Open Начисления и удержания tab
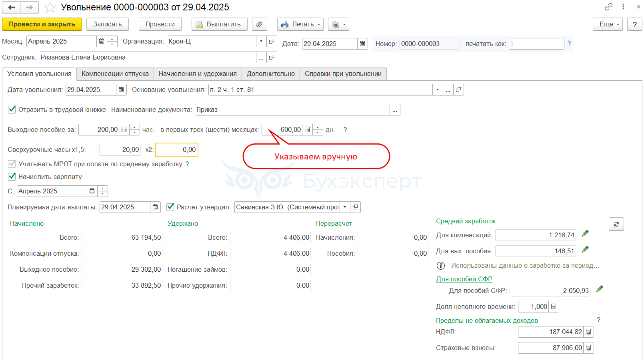Viewport: 644px width, 360px height. [x=198, y=74]
